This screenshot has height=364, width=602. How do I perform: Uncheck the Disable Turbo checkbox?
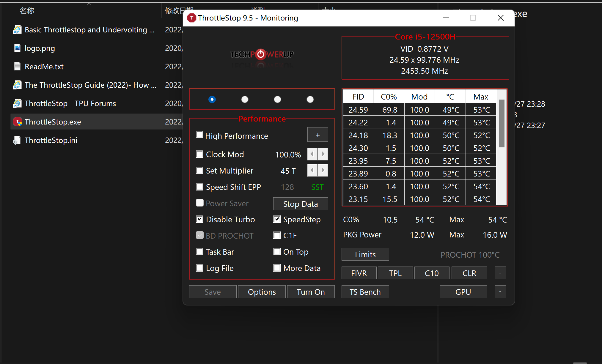(x=200, y=220)
